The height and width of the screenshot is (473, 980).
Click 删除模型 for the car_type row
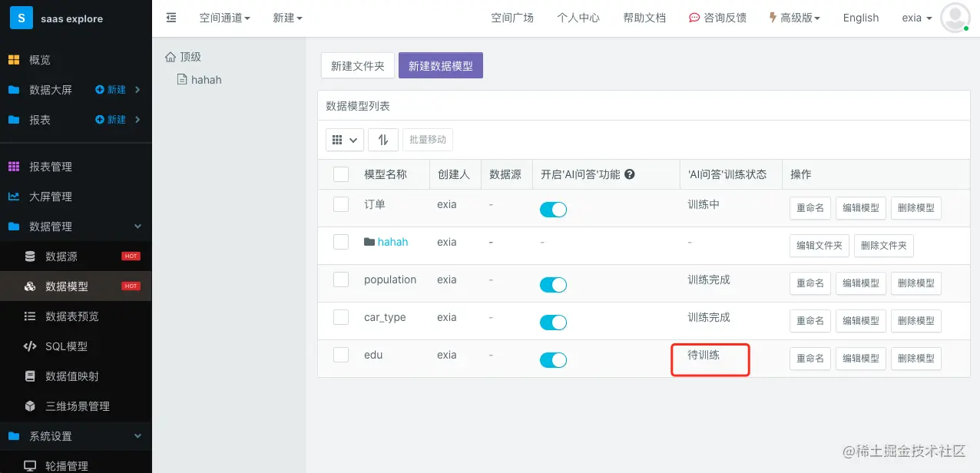click(x=916, y=321)
